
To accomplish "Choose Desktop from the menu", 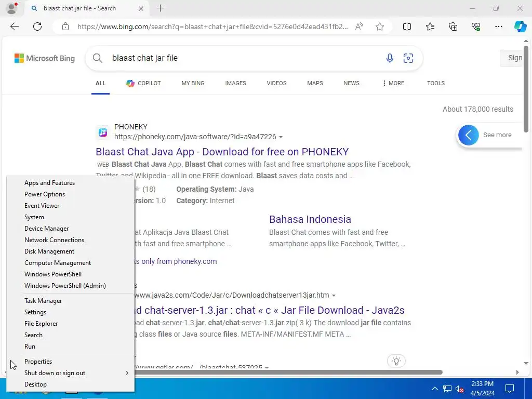I will (70, 384).
